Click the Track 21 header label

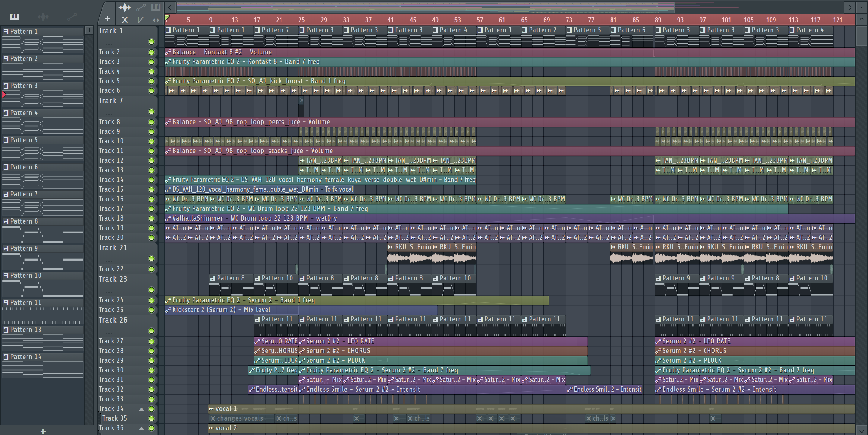tap(113, 248)
